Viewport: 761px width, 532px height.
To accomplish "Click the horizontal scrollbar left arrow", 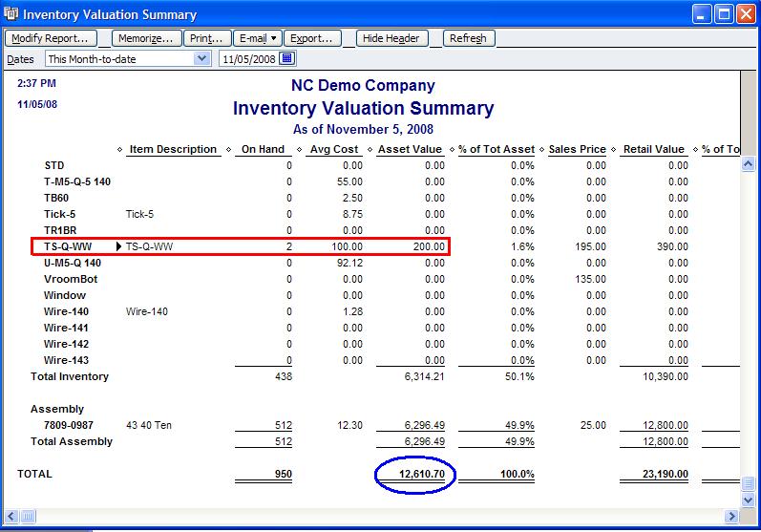I will [11, 517].
